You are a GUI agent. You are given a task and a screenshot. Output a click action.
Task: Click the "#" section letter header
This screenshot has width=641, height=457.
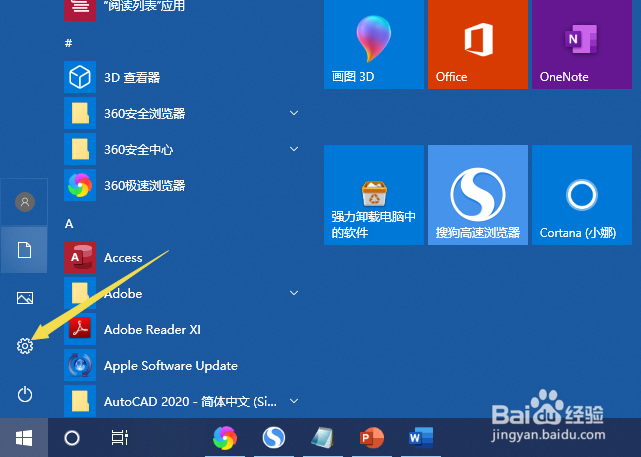coord(69,43)
